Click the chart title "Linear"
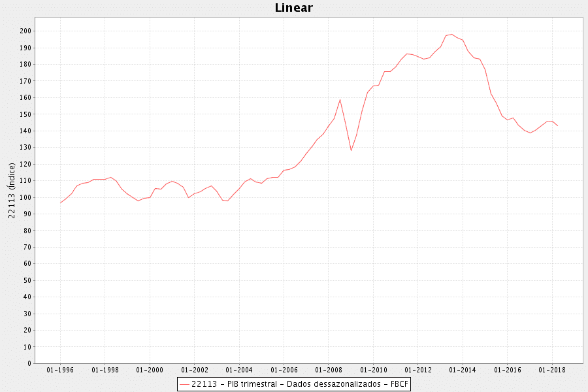Screen dimensions: 588x392 (293, 8)
